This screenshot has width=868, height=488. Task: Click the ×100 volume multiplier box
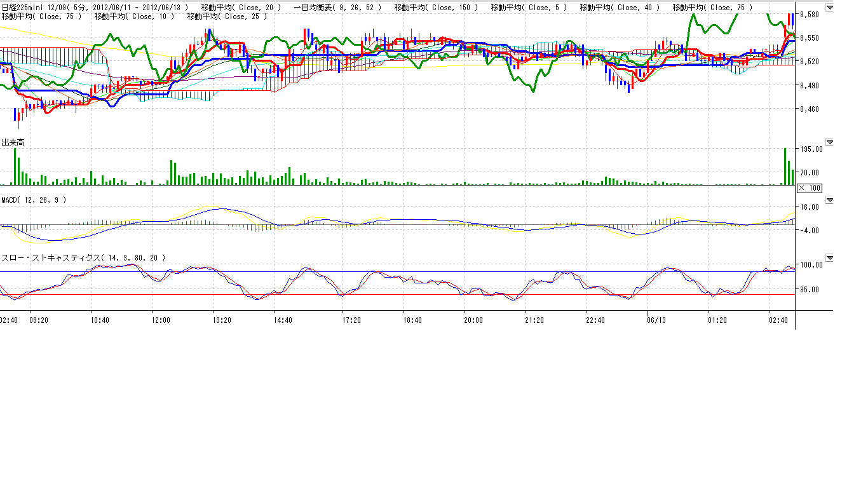coord(810,188)
